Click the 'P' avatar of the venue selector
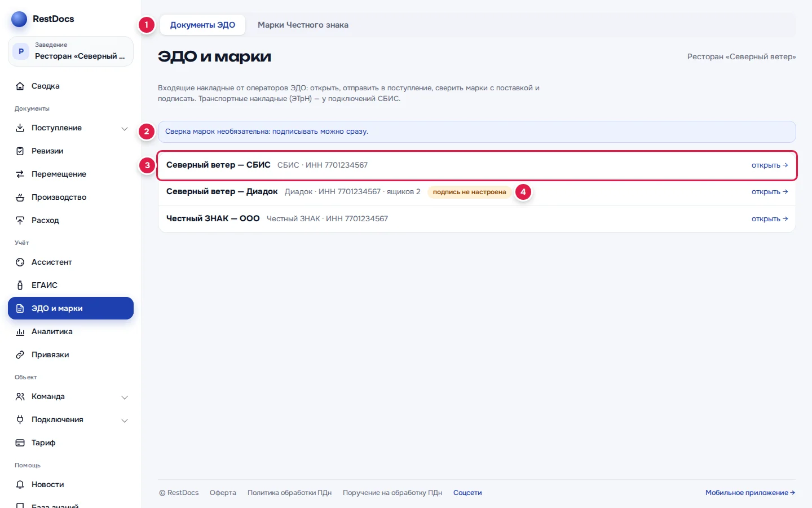Screen dimensions: 812x508 21,51
